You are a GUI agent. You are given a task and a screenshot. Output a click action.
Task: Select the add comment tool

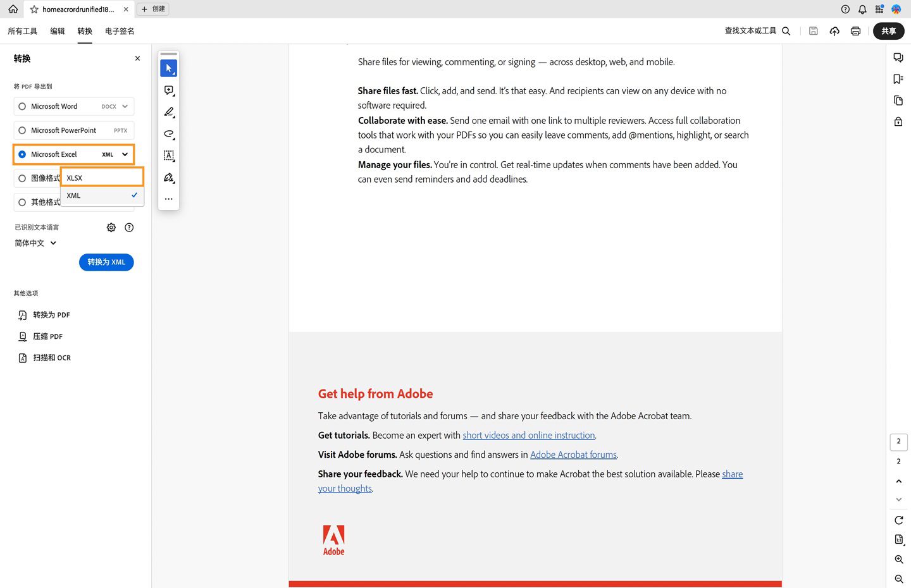click(169, 90)
